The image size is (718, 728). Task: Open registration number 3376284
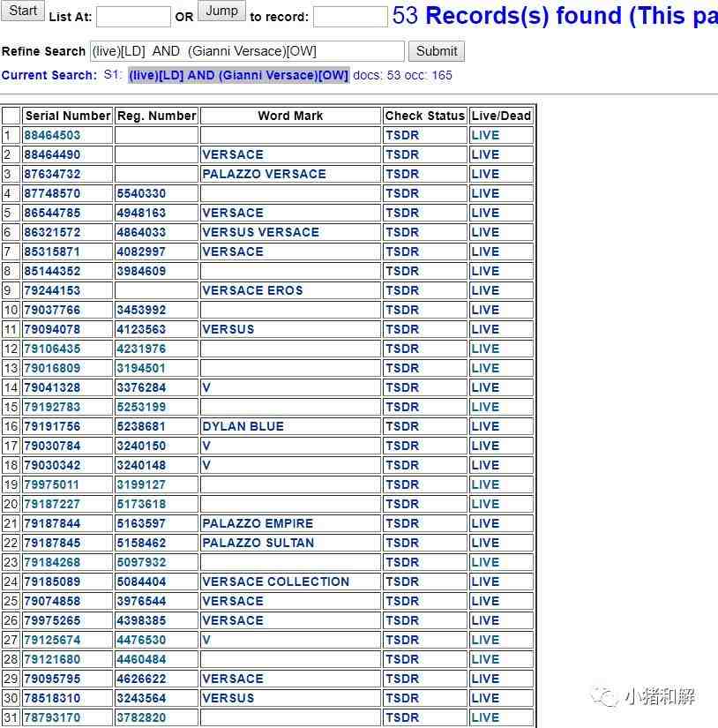pos(141,387)
